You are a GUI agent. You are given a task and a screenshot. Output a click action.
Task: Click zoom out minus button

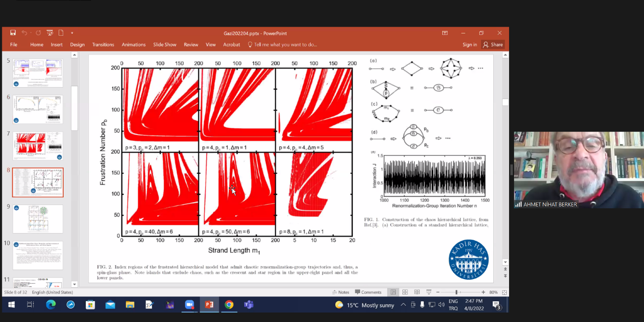437,292
